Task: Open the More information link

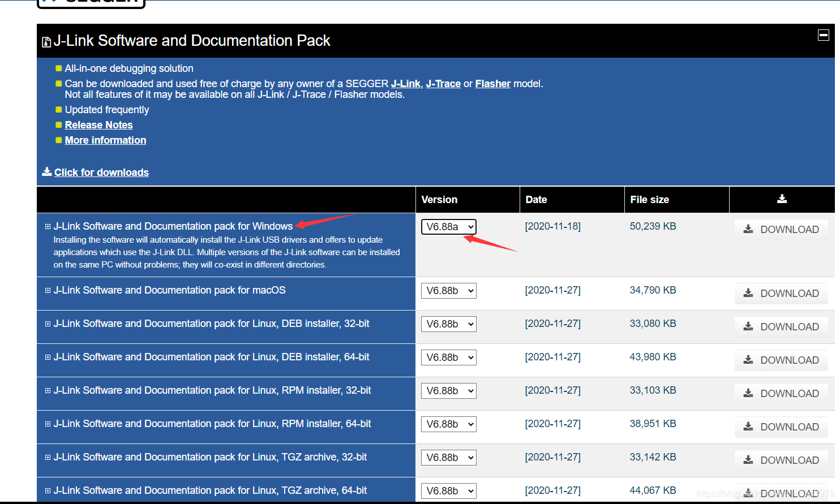Action: pyautogui.click(x=105, y=140)
